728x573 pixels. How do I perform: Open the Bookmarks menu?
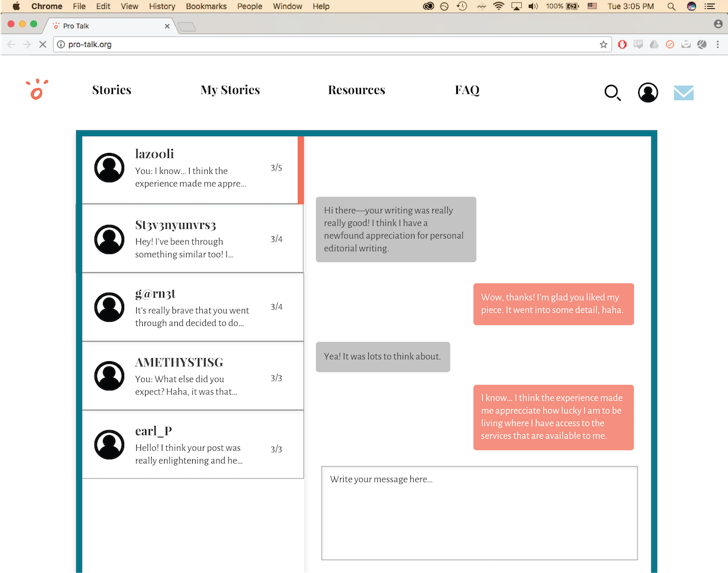206,6
